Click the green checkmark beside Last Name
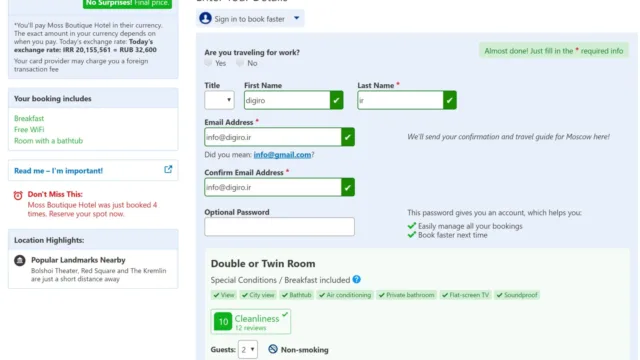The width and height of the screenshot is (640, 360). point(449,100)
